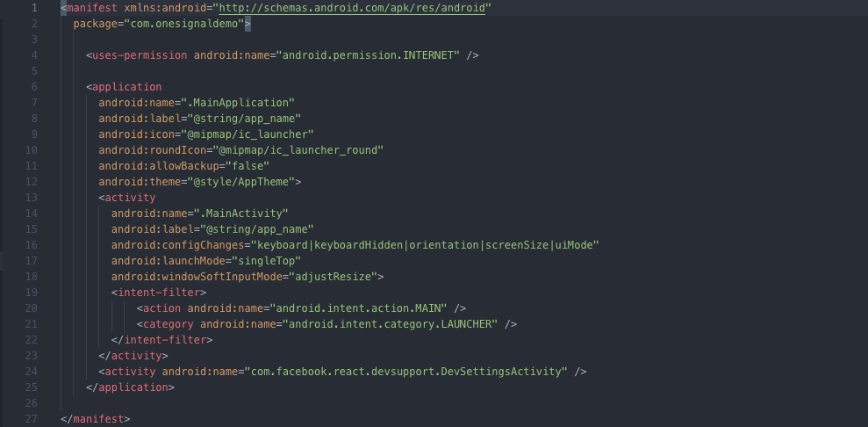This screenshot has width=868, height=427.
Task: Click line number 1 in the gutter
Action: click(x=35, y=8)
